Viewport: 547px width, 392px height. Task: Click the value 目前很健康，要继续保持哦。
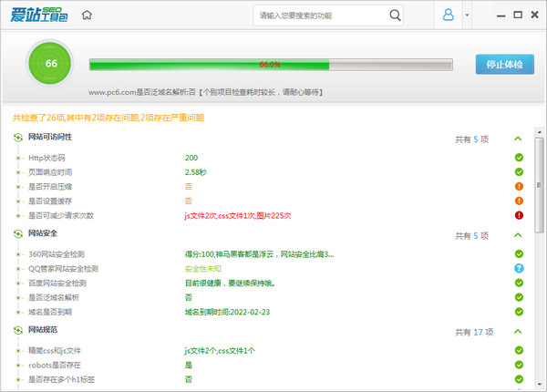click(230, 284)
